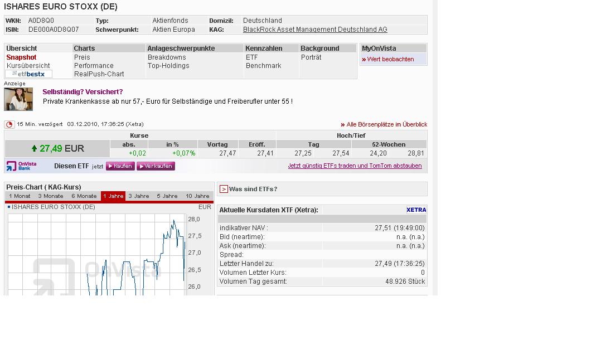
Task: Switch the chart to 1 Monat
Action: click(20, 196)
